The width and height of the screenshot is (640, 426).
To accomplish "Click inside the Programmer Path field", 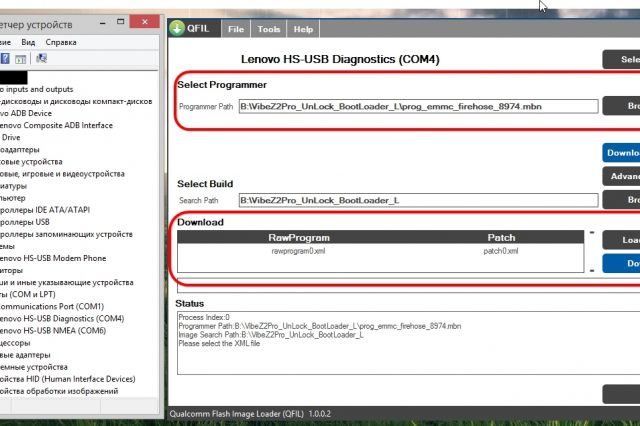I will pos(418,106).
